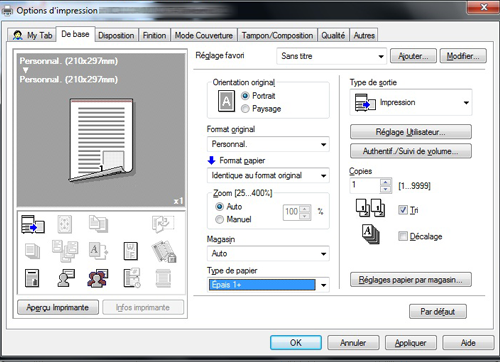The image size is (500, 362).
Task: Uncheck the Tri checkbox
Action: click(403, 210)
